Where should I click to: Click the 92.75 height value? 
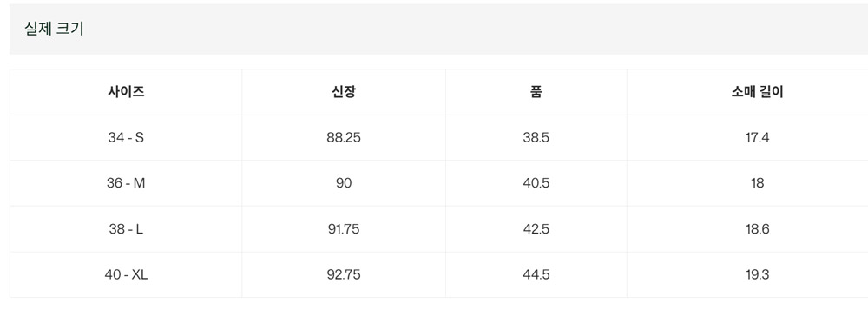click(x=343, y=274)
